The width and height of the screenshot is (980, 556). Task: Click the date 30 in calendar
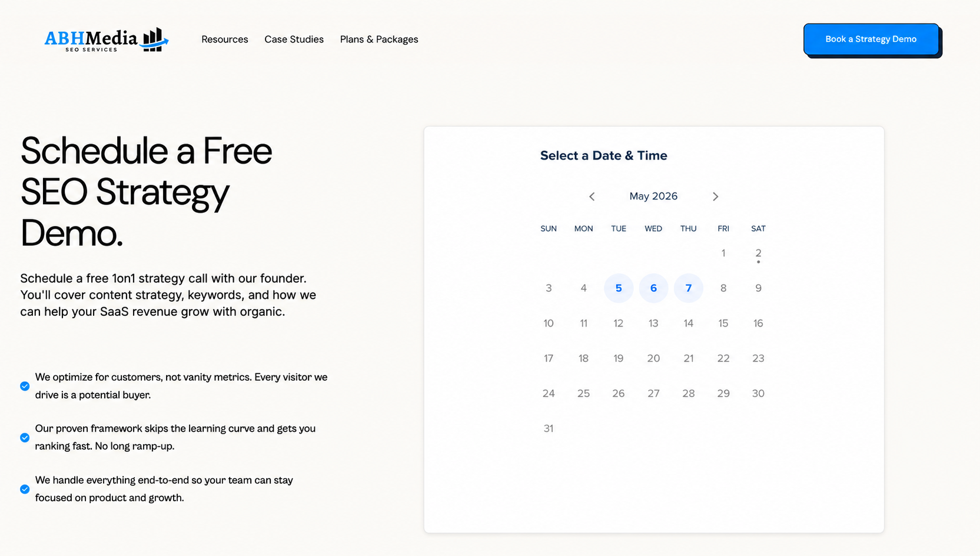758,394
